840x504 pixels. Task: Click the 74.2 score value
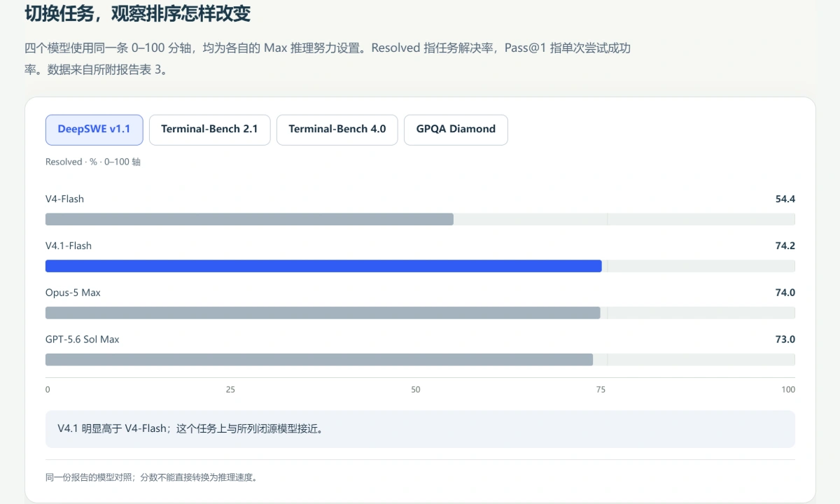pyautogui.click(x=785, y=246)
